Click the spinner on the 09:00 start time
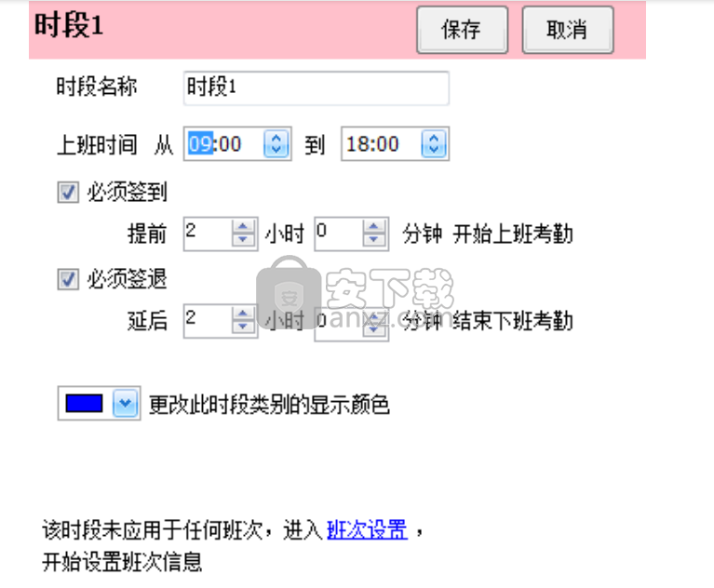The height and width of the screenshot is (588, 714). tap(276, 144)
